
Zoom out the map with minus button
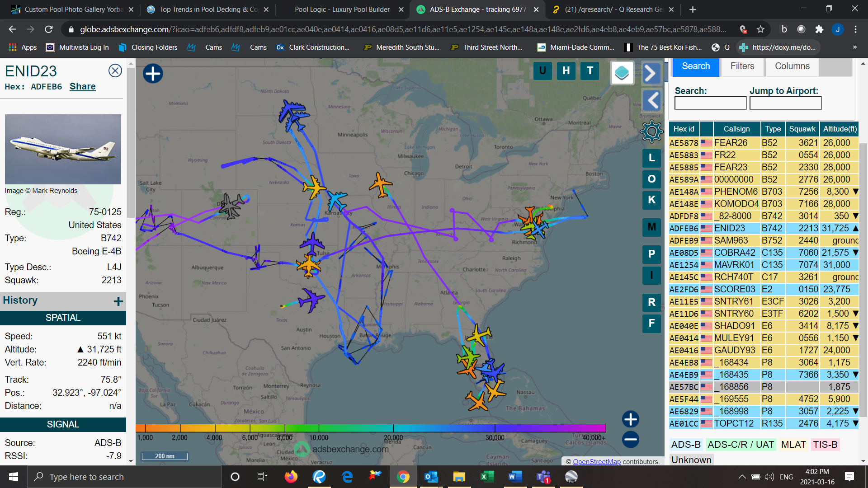coord(630,439)
